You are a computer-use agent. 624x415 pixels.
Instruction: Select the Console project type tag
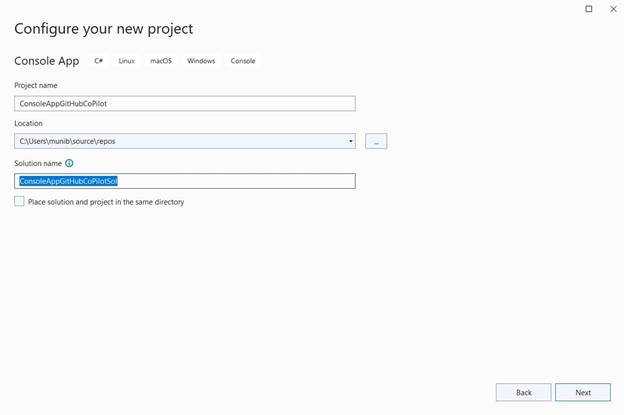tap(243, 61)
